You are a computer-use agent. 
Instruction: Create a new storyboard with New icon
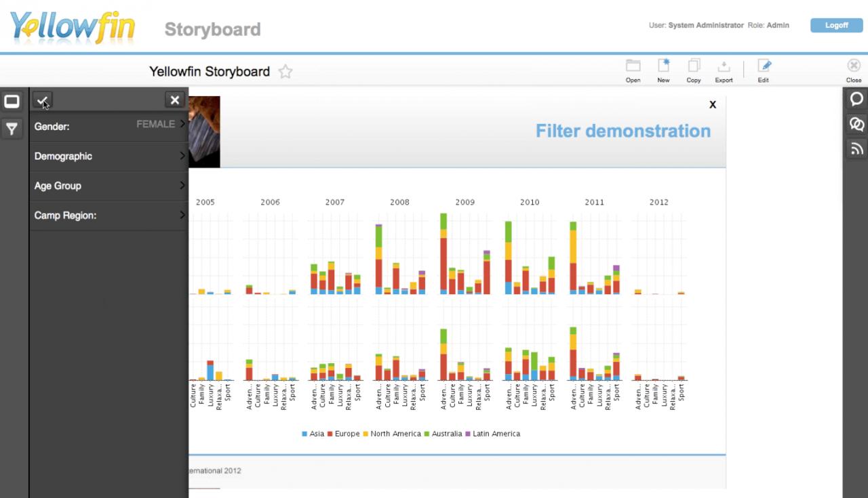pos(663,66)
